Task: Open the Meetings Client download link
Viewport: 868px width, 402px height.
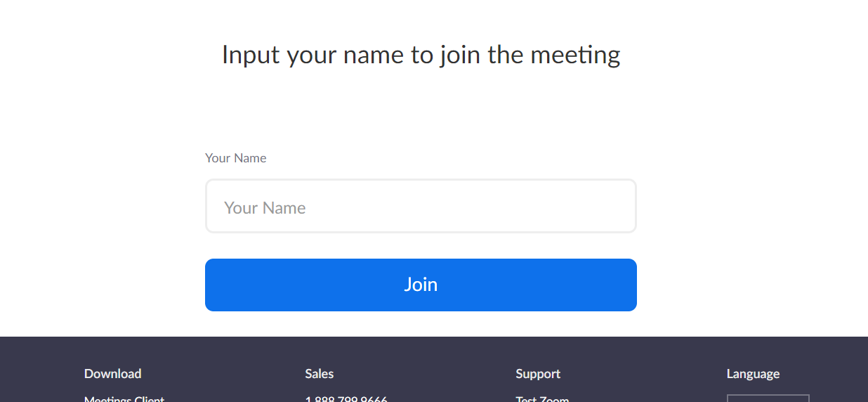Action: [x=124, y=399]
